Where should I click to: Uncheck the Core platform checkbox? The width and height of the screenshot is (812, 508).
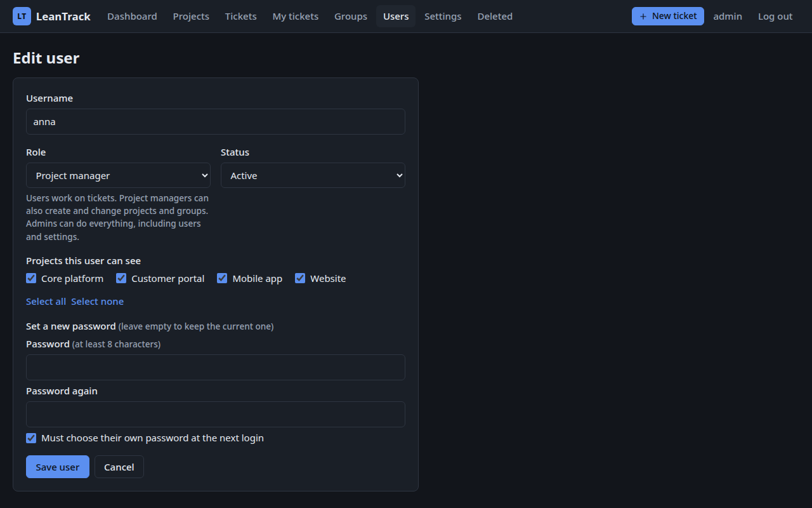pyautogui.click(x=31, y=278)
